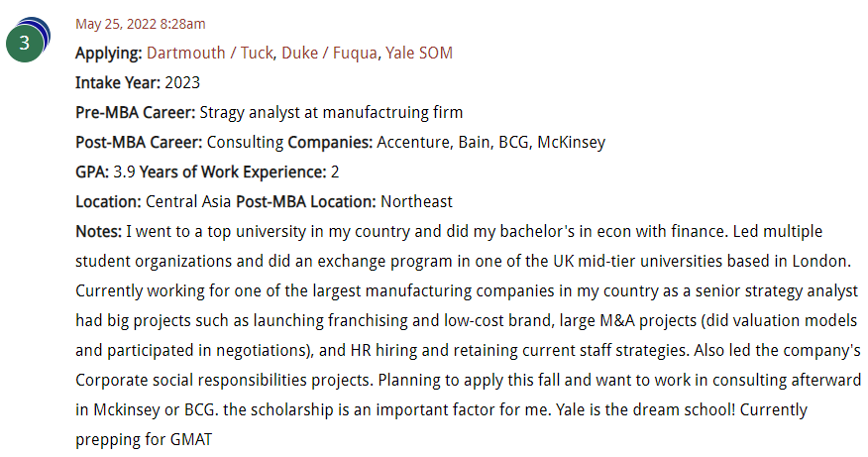This screenshot has width=868, height=457.
Task: Click the 2023 intake year value
Action: [x=184, y=82]
